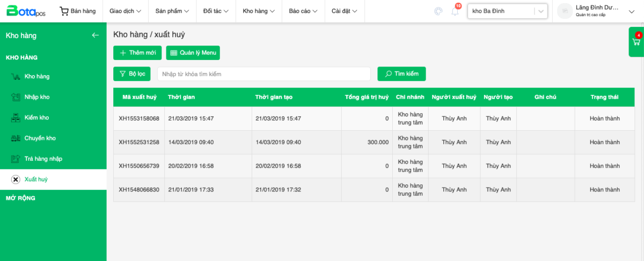The image size is (644, 261).
Task: Focus the keyword search input field
Action: point(264,74)
